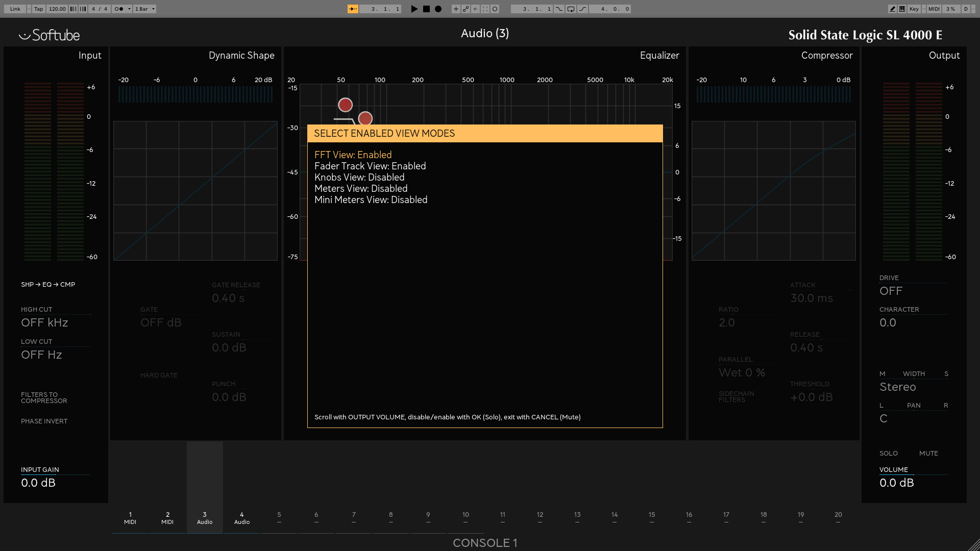Select Fader Track View: Enabled entry
Screen dimensions: 980x551
[370, 166]
